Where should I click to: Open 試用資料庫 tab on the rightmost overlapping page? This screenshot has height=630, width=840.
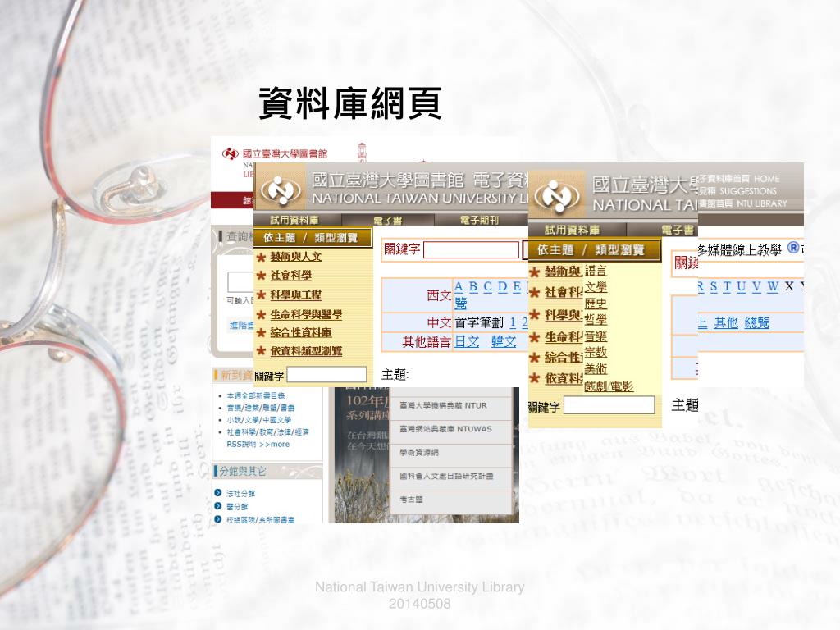click(572, 231)
